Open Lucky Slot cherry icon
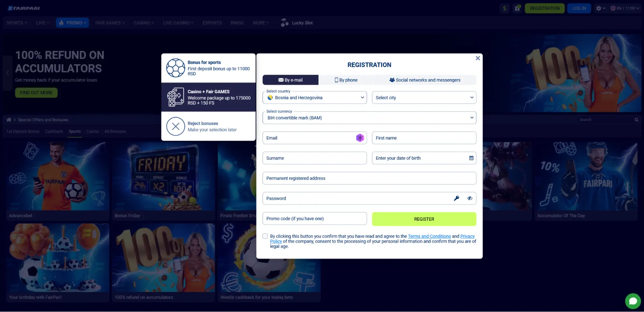The height and width of the screenshot is (312, 644). pyautogui.click(x=284, y=23)
